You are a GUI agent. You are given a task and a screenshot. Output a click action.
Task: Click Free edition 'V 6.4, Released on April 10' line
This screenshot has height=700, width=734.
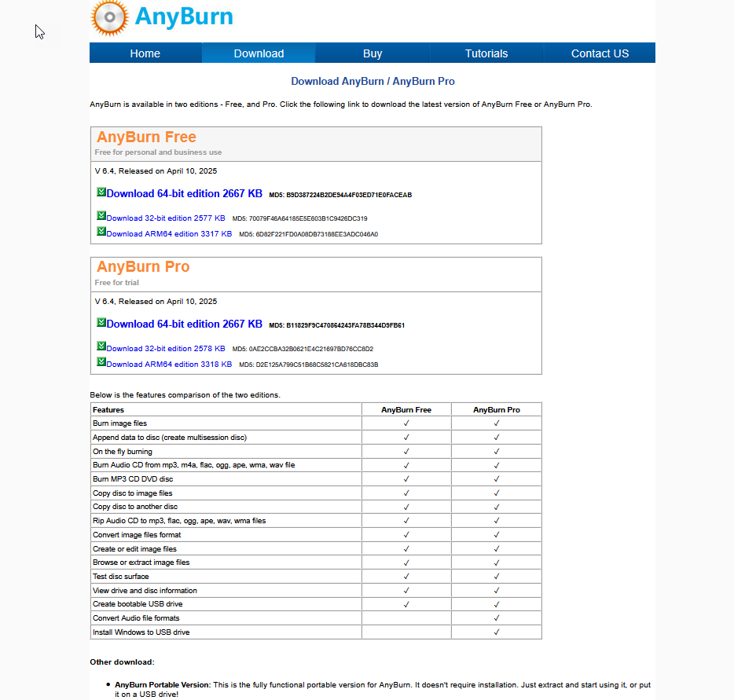(156, 171)
